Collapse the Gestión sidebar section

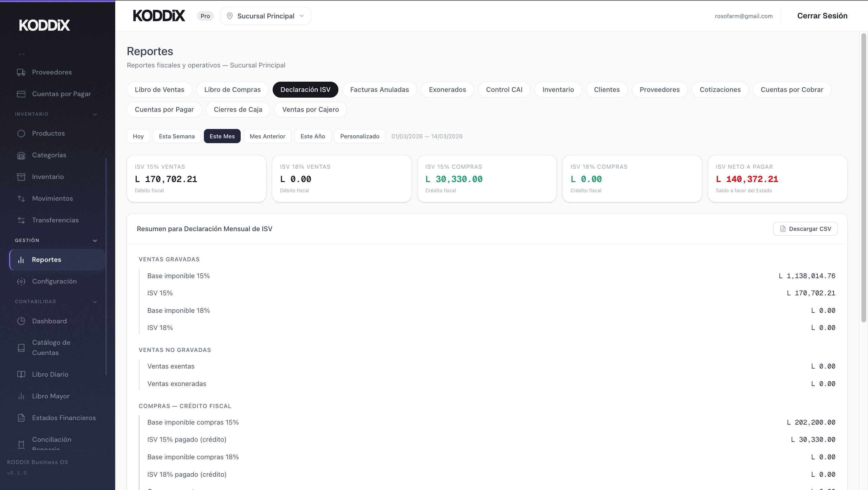click(x=95, y=240)
